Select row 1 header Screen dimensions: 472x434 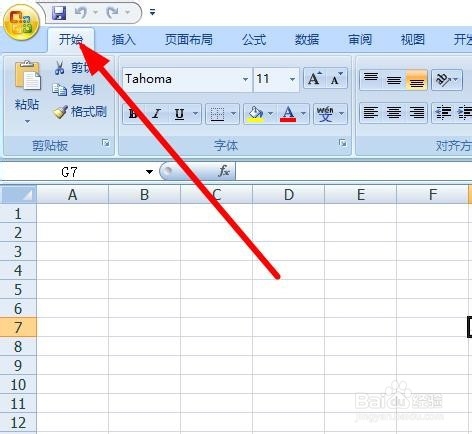pos(18,213)
